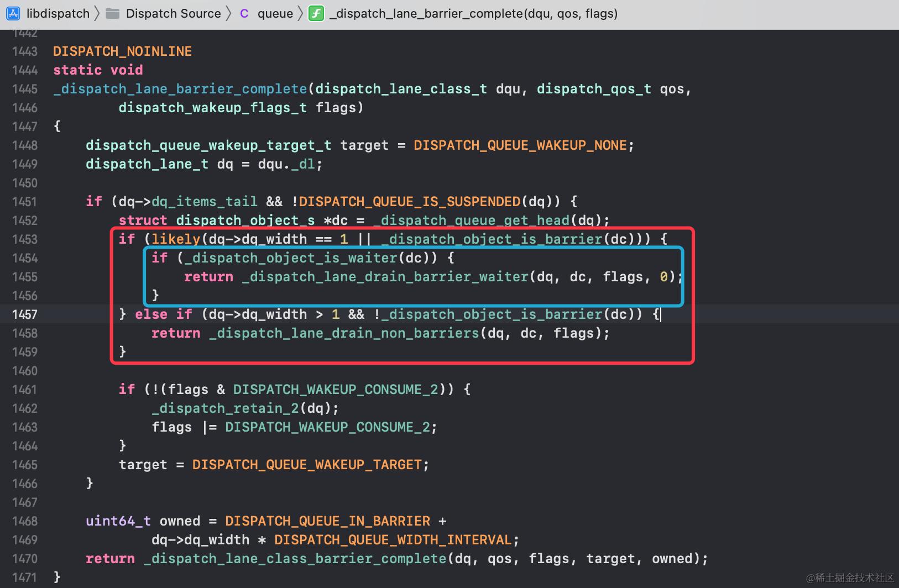Click line number 1461 in the gutter

[25, 390]
